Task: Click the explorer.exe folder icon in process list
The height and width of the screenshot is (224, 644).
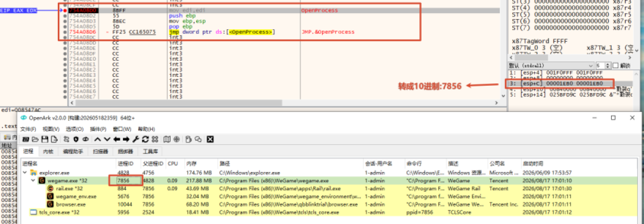Action: click(33, 173)
